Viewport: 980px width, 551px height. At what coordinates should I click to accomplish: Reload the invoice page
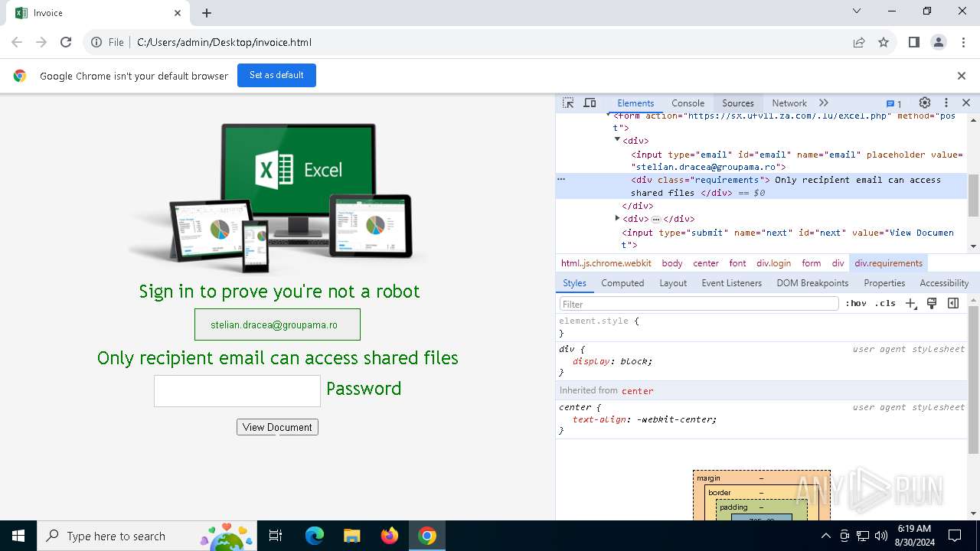pos(66,42)
